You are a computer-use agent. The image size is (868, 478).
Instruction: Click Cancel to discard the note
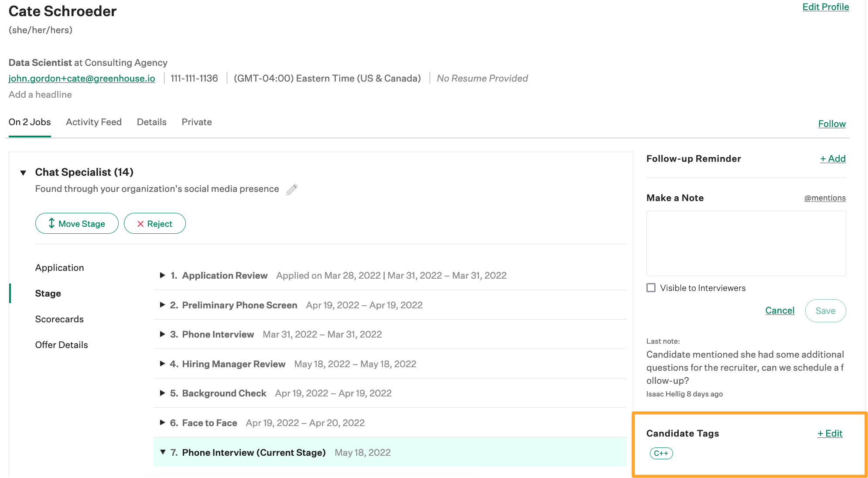pos(780,311)
